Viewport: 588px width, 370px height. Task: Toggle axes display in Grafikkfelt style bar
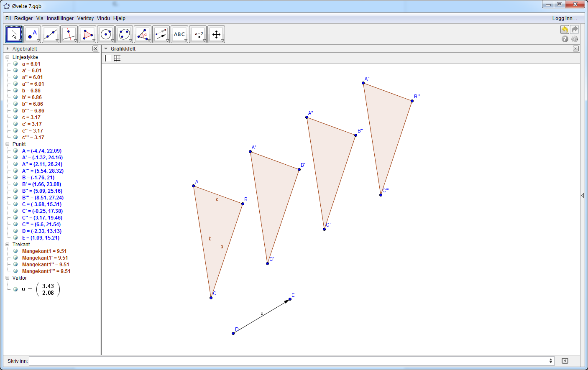pos(107,58)
